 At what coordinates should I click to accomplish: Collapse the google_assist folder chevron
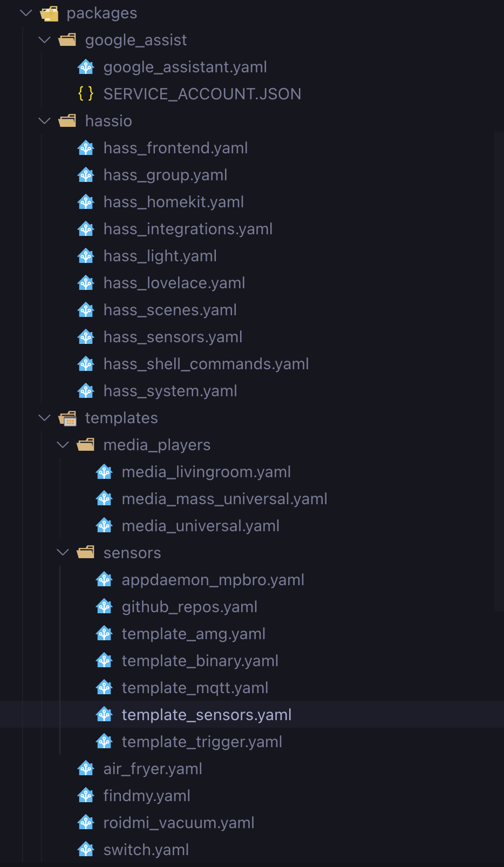coord(45,40)
